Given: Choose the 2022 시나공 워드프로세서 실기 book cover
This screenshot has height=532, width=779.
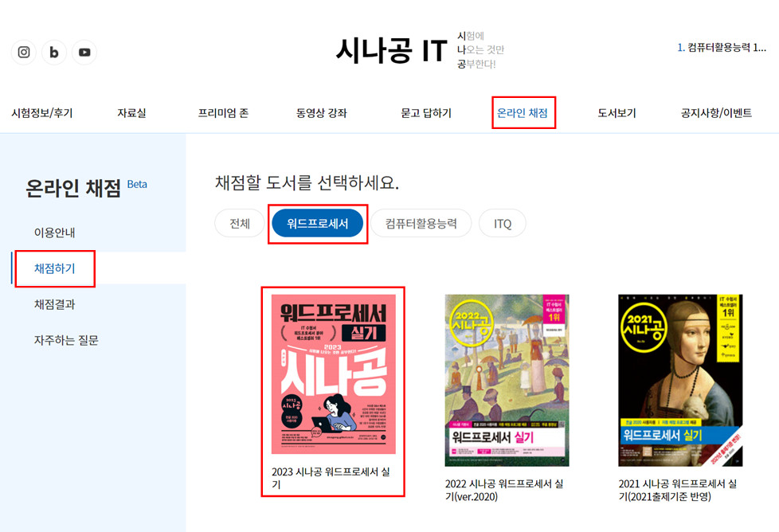Looking at the screenshot, I should pyautogui.click(x=507, y=381).
